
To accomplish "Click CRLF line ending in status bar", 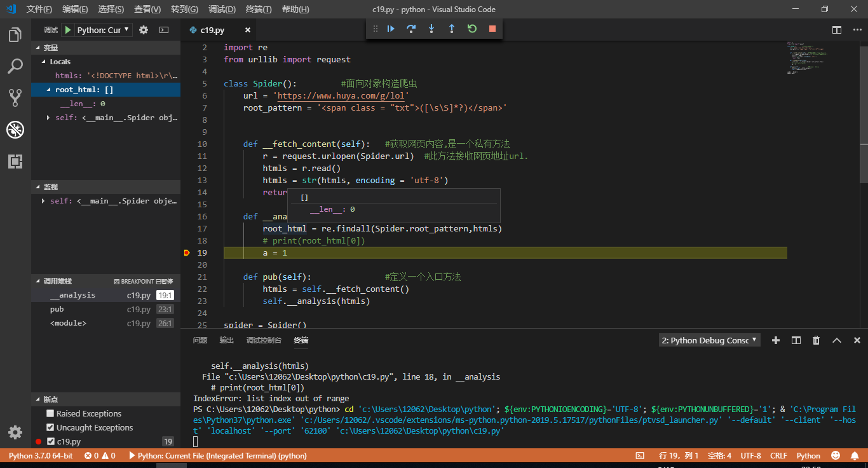I will tap(778, 456).
